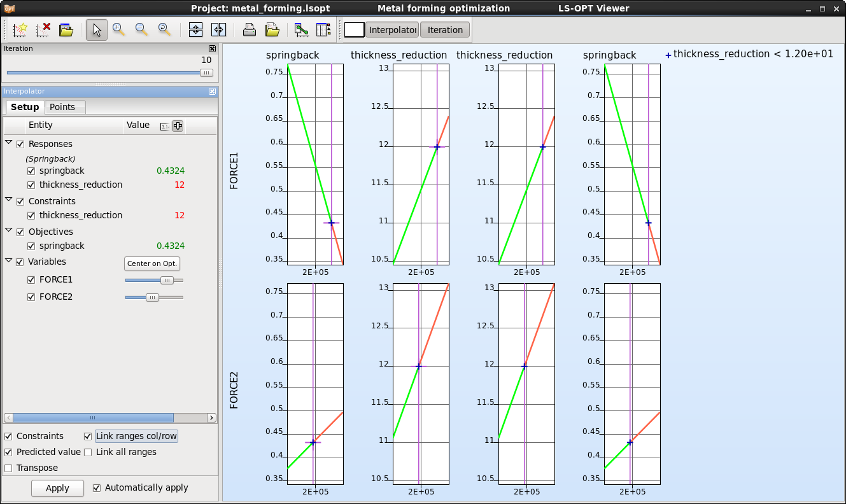
Task: Open the Interpolator toolbar button
Action: click(x=392, y=30)
